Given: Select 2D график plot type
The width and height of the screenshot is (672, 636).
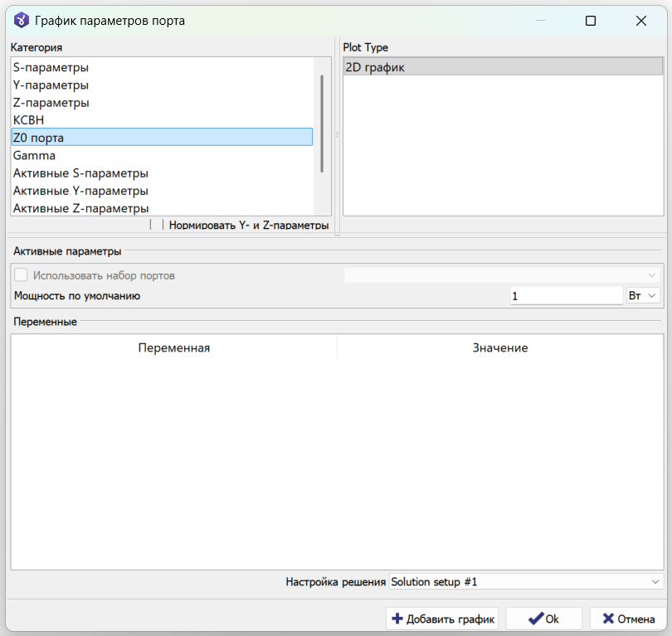Looking at the screenshot, I should tap(503, 67).
